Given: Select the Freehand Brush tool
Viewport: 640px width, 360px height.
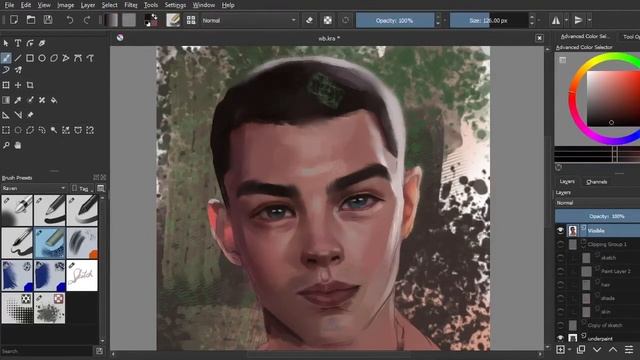Looking at the screenshot, I should click(x=6, y=58).
